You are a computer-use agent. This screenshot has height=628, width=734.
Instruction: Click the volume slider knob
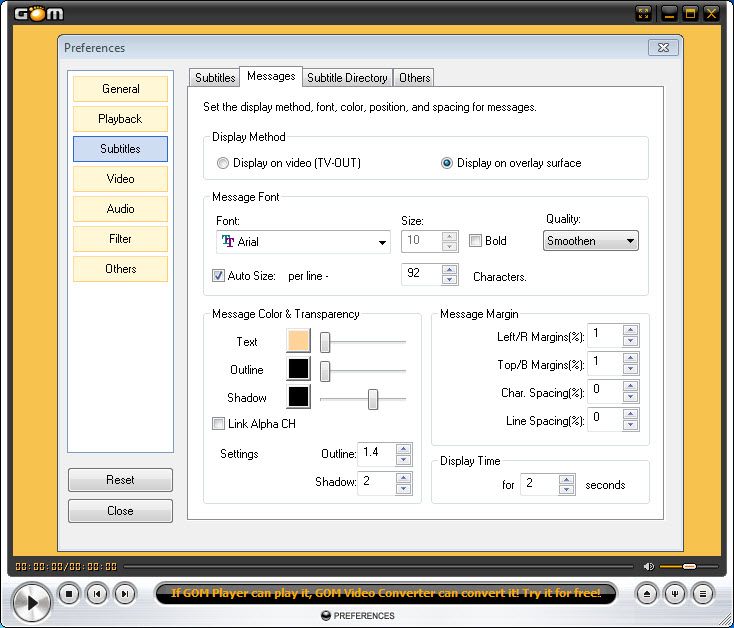click(x=689, y=567)
